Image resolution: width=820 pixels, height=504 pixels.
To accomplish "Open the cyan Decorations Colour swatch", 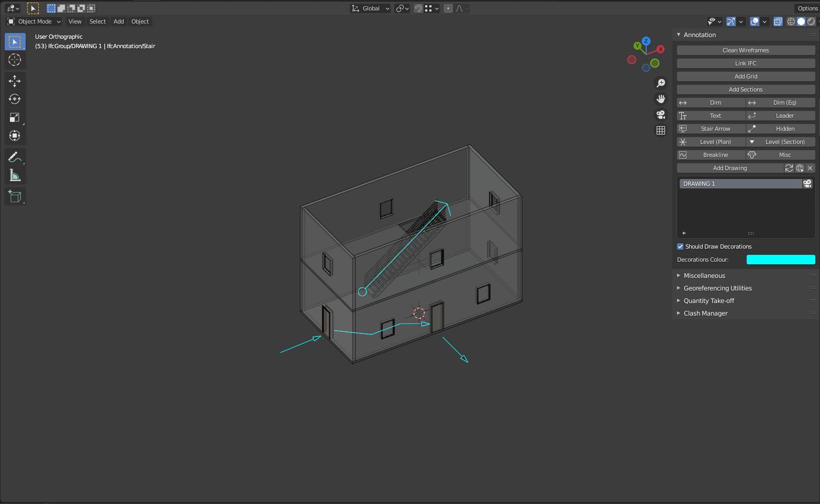I will tap(781, 260).
